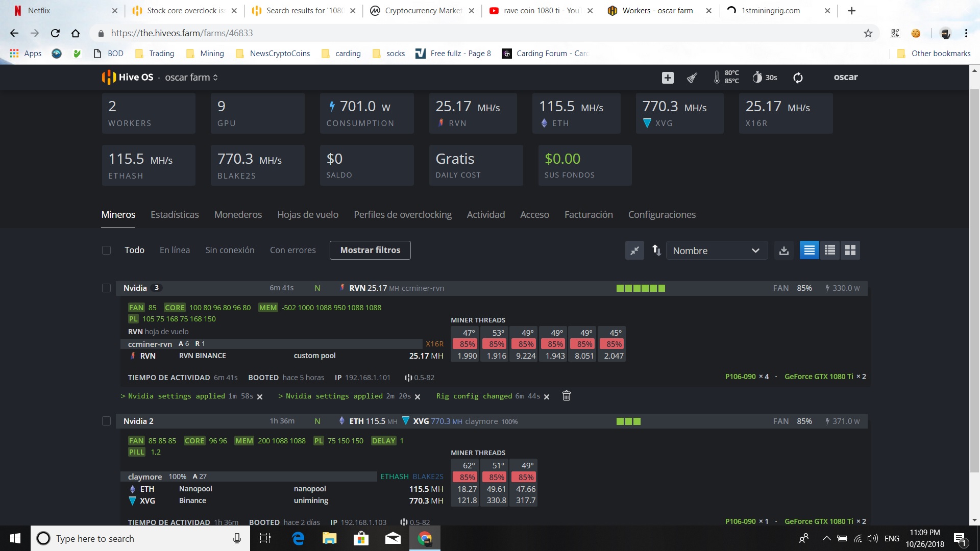Open Perfiles de overclocking tab
980x551 pixels.
tap(403, 215)
